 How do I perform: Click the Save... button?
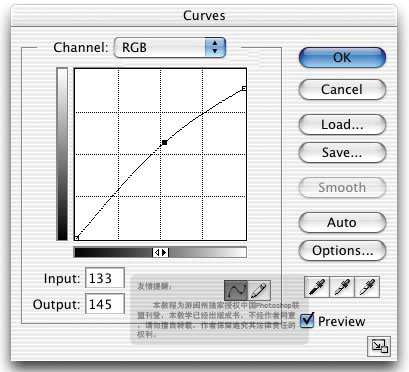point(342,153)
